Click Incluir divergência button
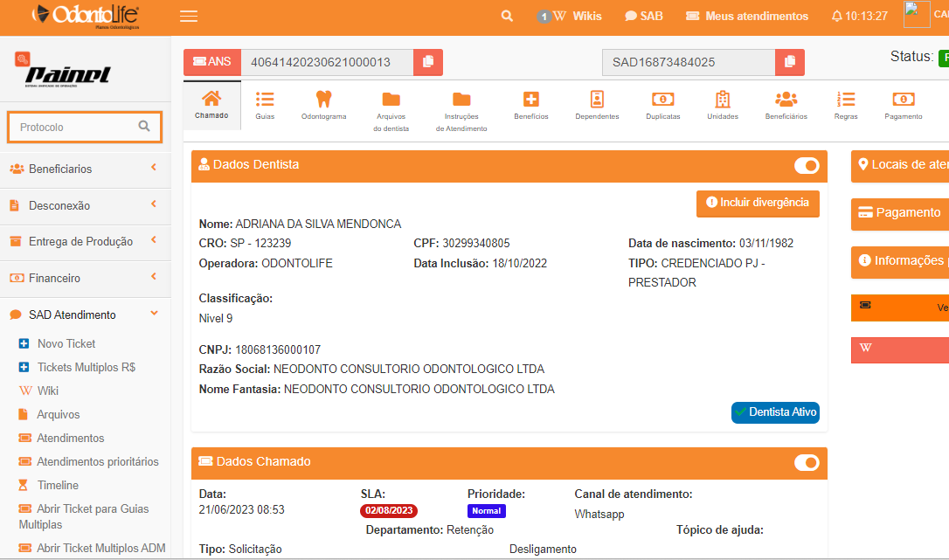Screen dimensions: 949x560 point(758,203)
